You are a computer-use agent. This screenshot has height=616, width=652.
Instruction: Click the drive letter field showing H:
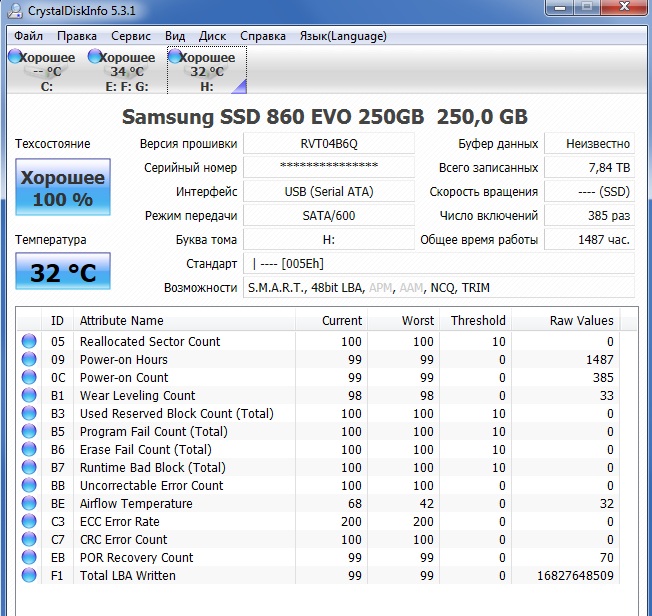[x=328, y=240]
